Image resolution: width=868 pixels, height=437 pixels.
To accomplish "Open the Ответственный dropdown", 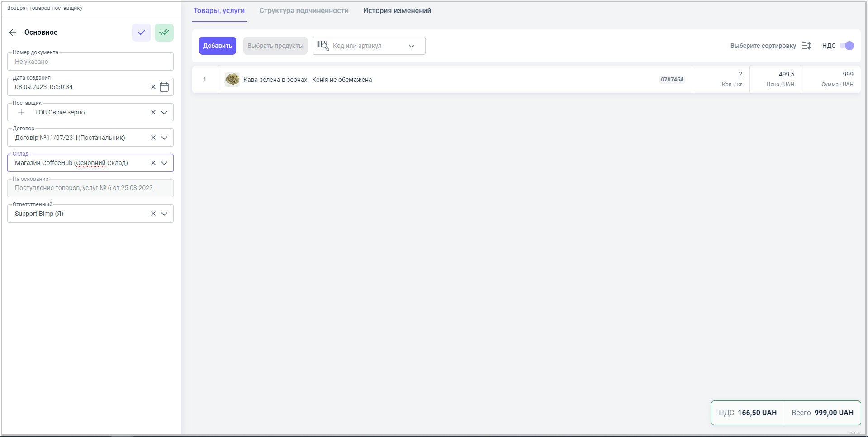I will click(164, 214).
